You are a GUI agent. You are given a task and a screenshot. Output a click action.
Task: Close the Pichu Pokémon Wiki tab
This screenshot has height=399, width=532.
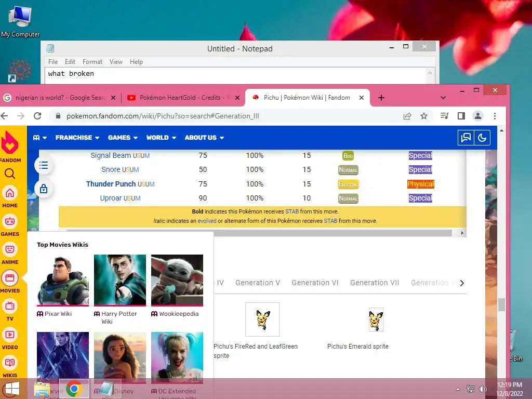(362, 98)
